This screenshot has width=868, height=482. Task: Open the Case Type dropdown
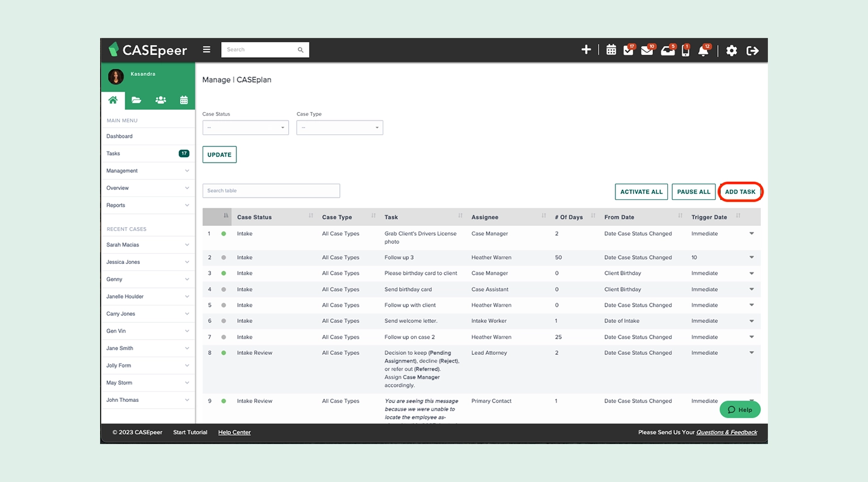tap(339, 128)
